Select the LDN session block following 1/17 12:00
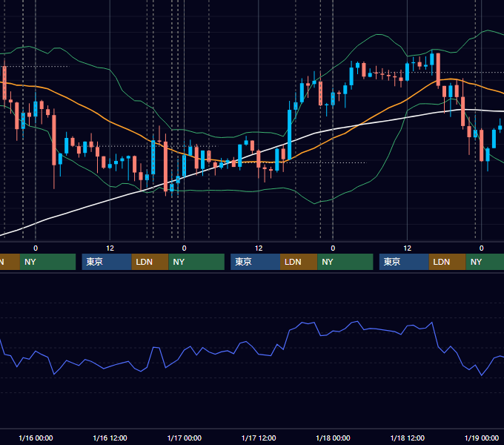504x445 pixels. pos(299,262)
